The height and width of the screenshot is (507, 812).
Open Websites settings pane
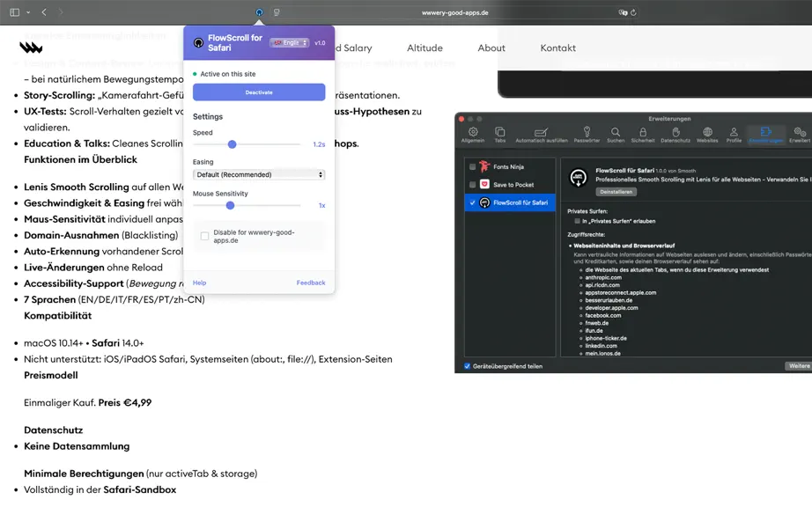tap(707, 135)
